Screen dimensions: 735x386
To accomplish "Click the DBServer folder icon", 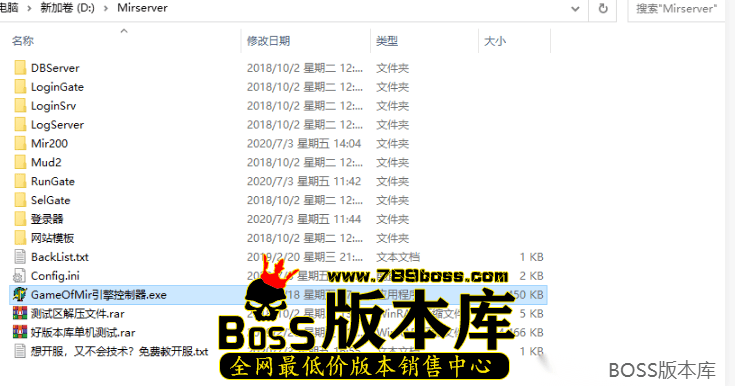I will pyautogui.click(x=20, y=68).
